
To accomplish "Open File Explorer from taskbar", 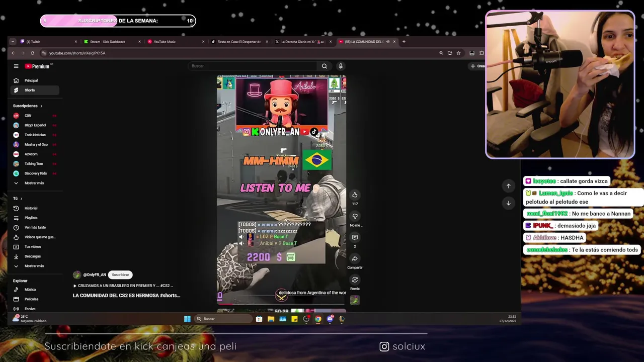I will pyautogui.click(x=271, y=319).
